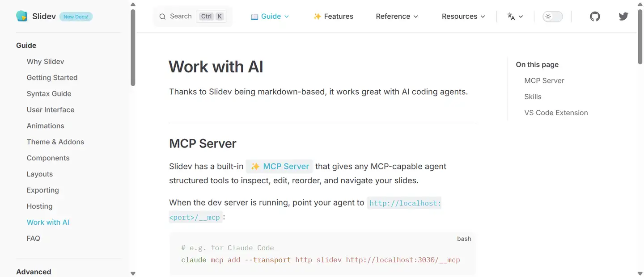Open User Interface in sidebar
This screenshot has height=277, width=644.
51,110
